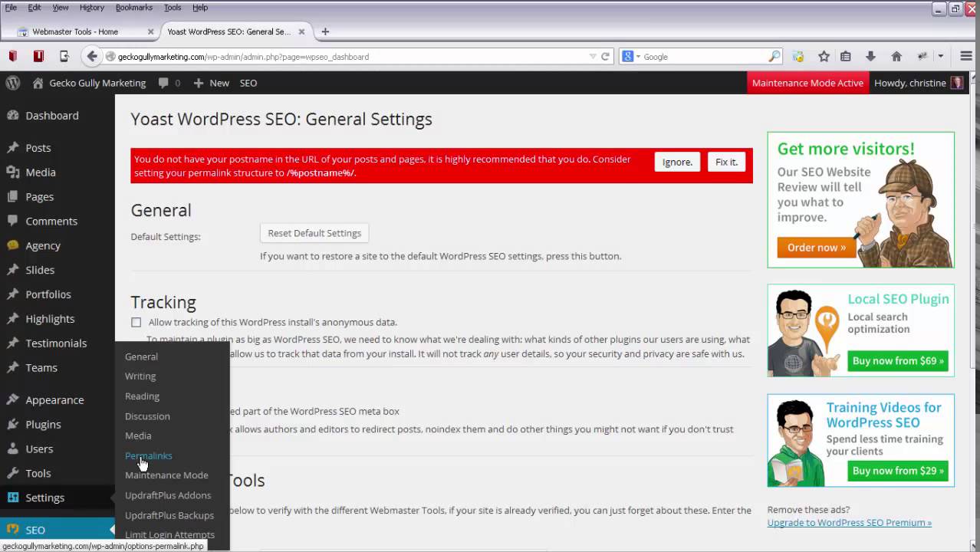Click the Agency icon in sidebar
Screen dimensions: 980x552
click(12, 245)
